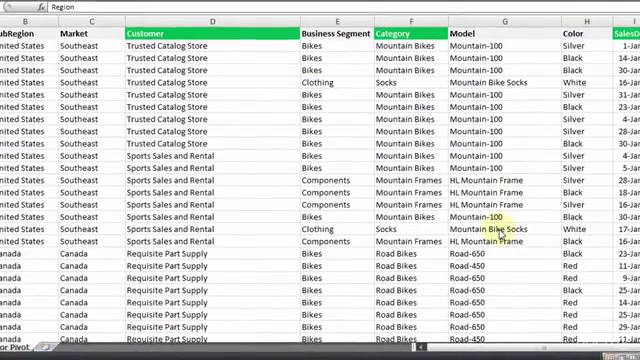
Task: Click Trusted Catalog Store in the 31-Jan row
Action: 167,95
